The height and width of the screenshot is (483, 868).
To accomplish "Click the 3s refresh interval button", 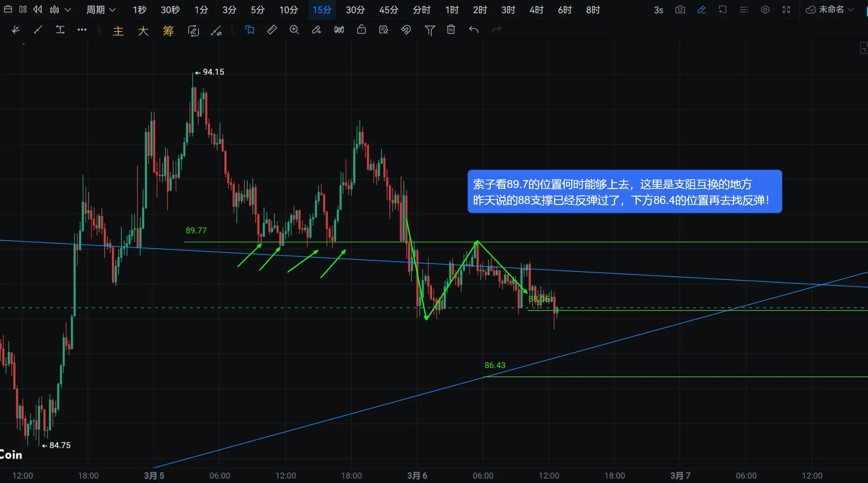I will pyautogui.click(x=658, y=10).
